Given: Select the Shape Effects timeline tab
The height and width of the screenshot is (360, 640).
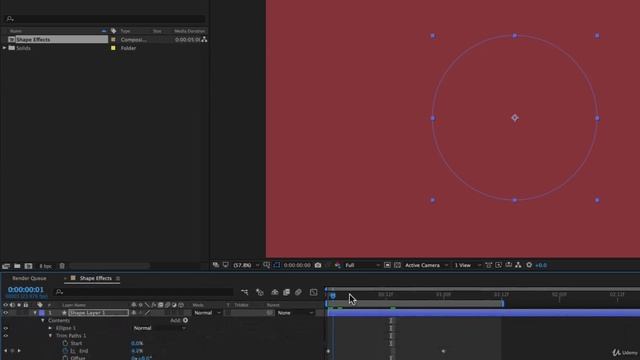Looking at the screenshot, I should [x=96, y=278].
